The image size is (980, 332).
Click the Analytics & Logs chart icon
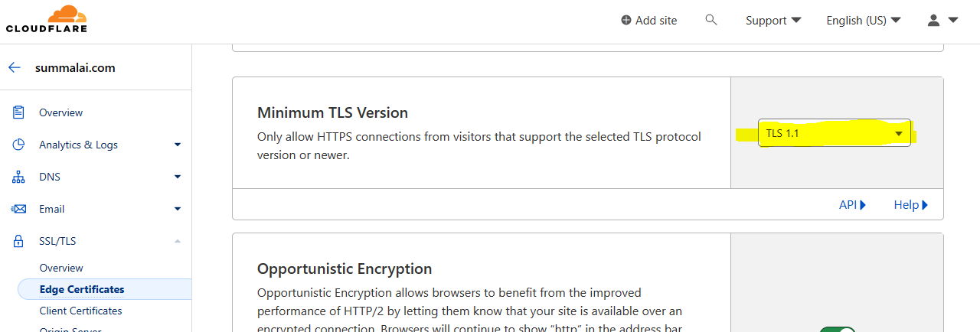18,145
